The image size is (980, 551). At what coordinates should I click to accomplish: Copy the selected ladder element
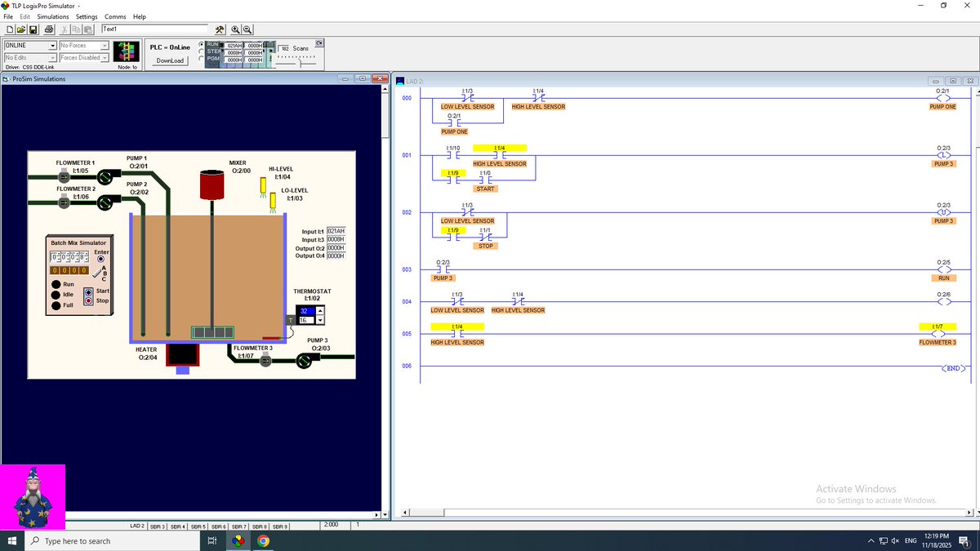[75, 29]
